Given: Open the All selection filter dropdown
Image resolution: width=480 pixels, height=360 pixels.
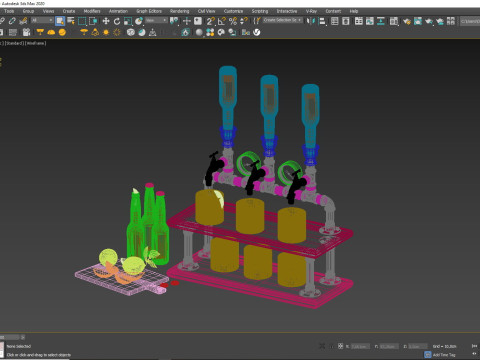Looking at the screenshot, I should click(42, 21).
